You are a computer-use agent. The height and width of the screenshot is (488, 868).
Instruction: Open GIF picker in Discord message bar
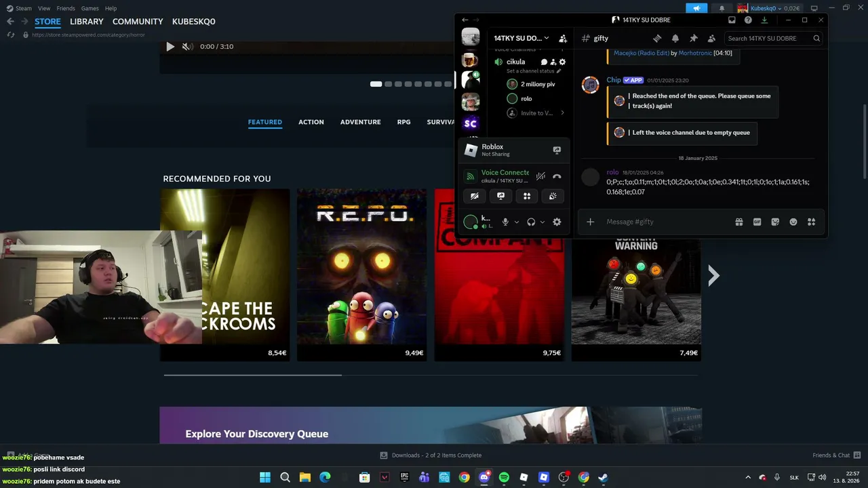(757, 222)
